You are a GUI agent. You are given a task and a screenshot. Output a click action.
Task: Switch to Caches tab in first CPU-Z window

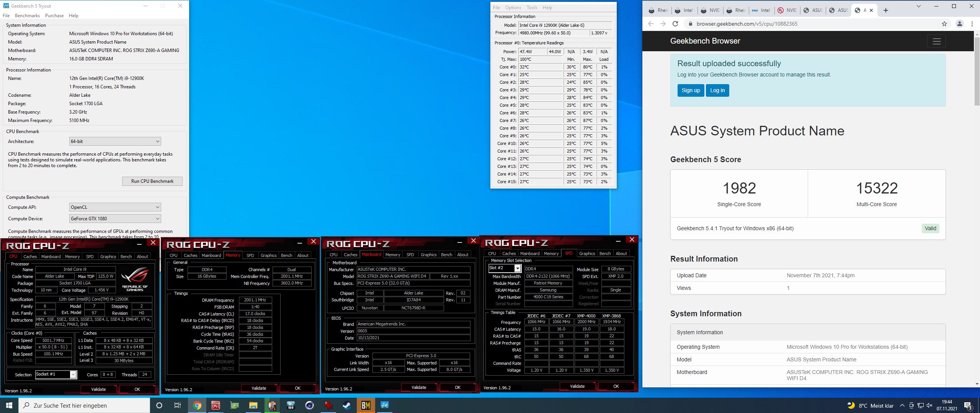(x=30, y=257)
